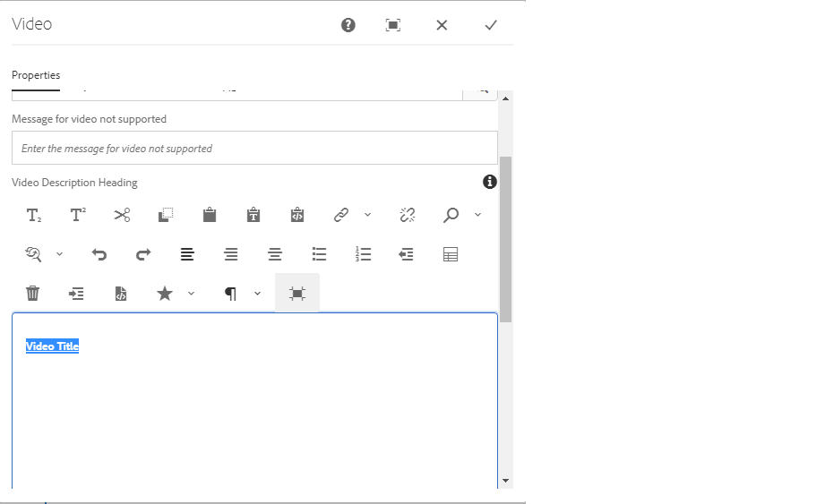This screenshot has height=504, width=825.
Task: Expand the star styles dropdown
Action: click(x=191, y=294)
